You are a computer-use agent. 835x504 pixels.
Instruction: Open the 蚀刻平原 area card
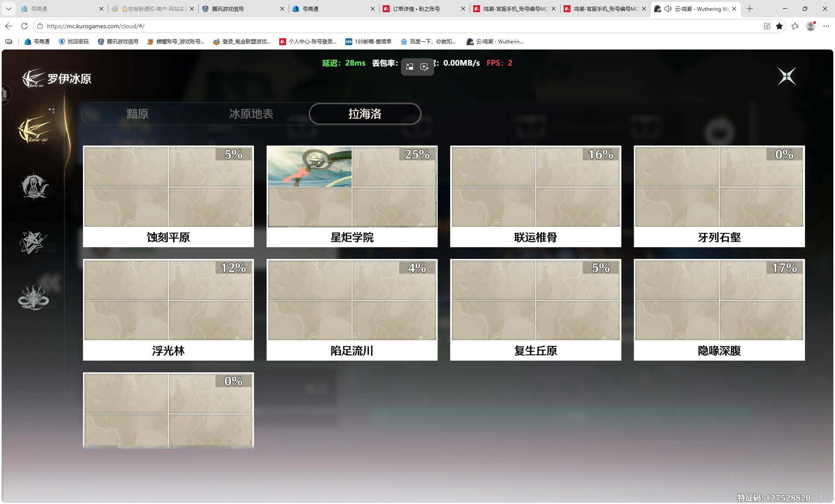coord(168,196)
